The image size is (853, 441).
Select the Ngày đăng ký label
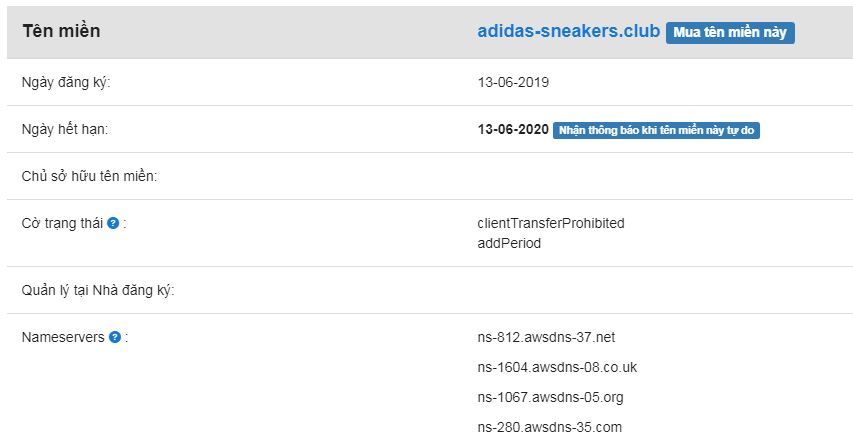(66, 82)
